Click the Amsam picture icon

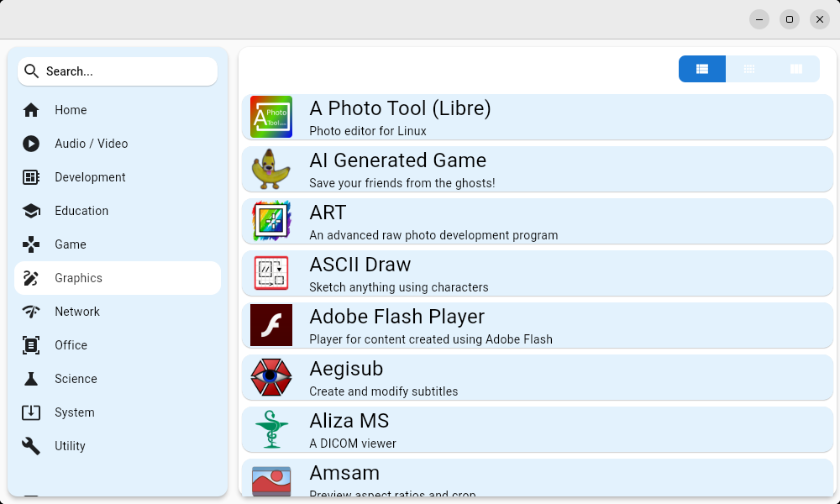point(271,480)
